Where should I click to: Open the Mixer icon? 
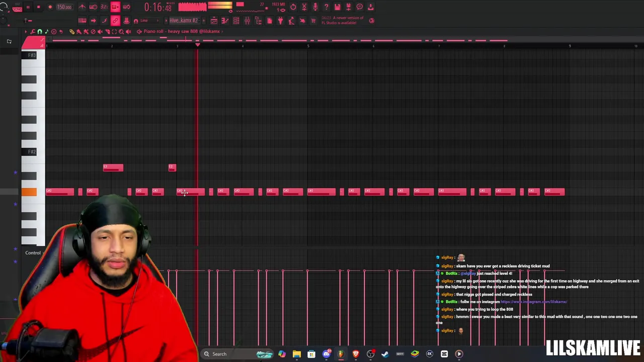point(247,21)
